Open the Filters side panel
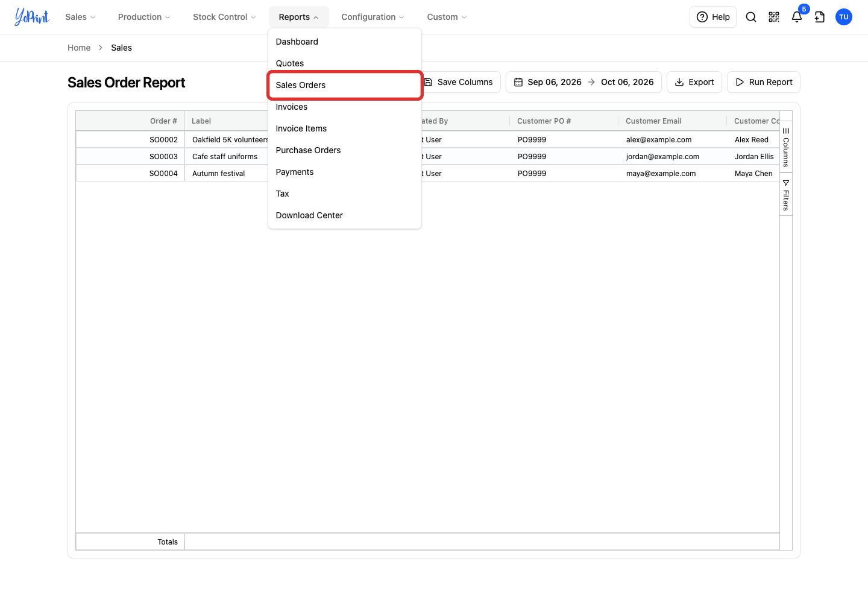Screen dimensions: 868x603 pyautogui.click(x=786, y=194)
